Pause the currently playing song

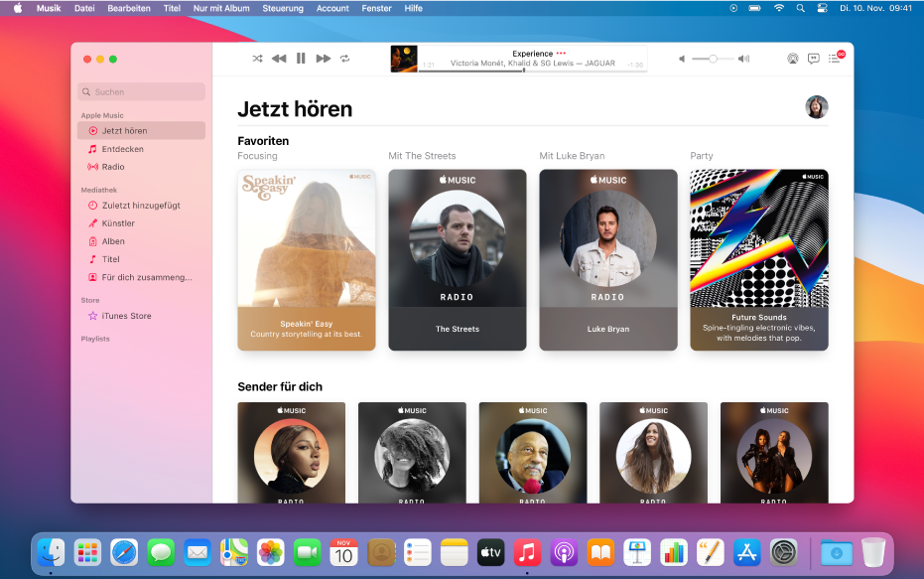301,58
